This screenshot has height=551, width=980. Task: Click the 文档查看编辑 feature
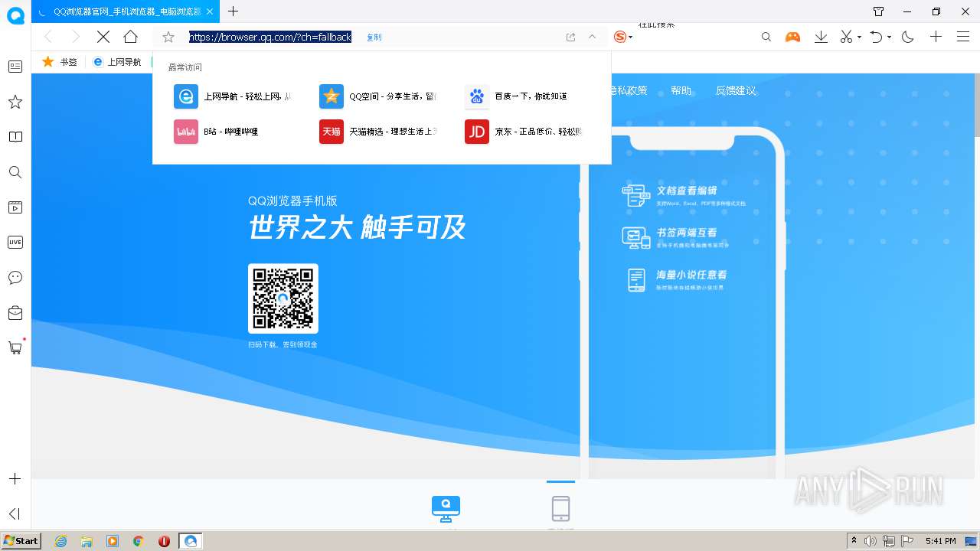point(684,195)
